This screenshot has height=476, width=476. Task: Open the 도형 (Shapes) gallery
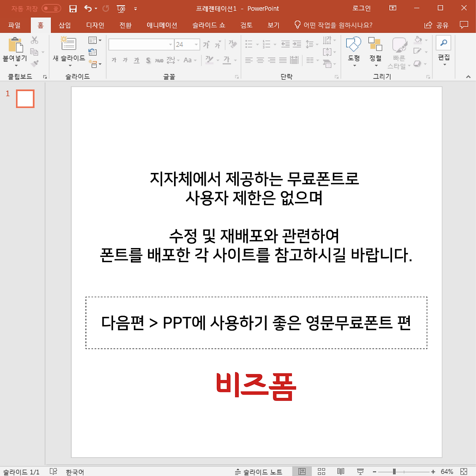click(353, 50)
